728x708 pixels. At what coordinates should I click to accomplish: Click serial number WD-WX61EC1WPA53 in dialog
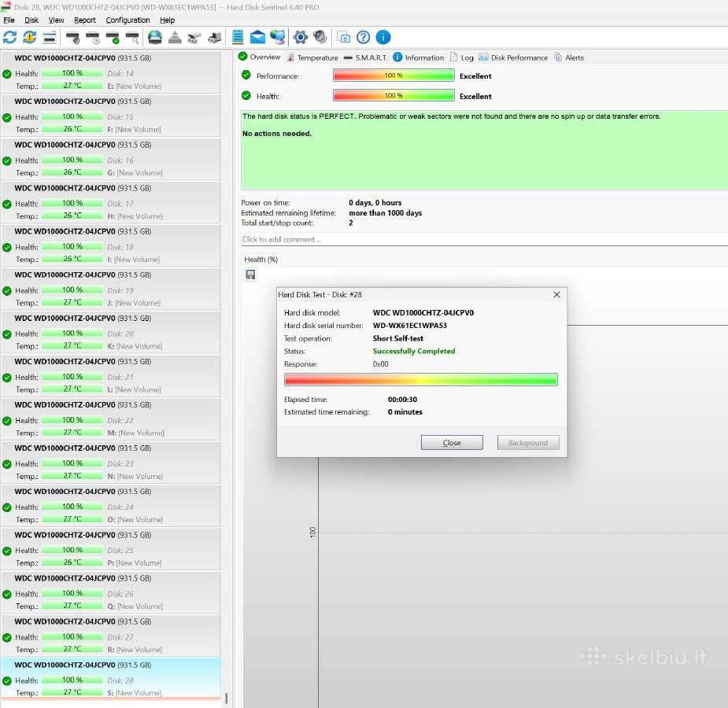click(409, 326)
